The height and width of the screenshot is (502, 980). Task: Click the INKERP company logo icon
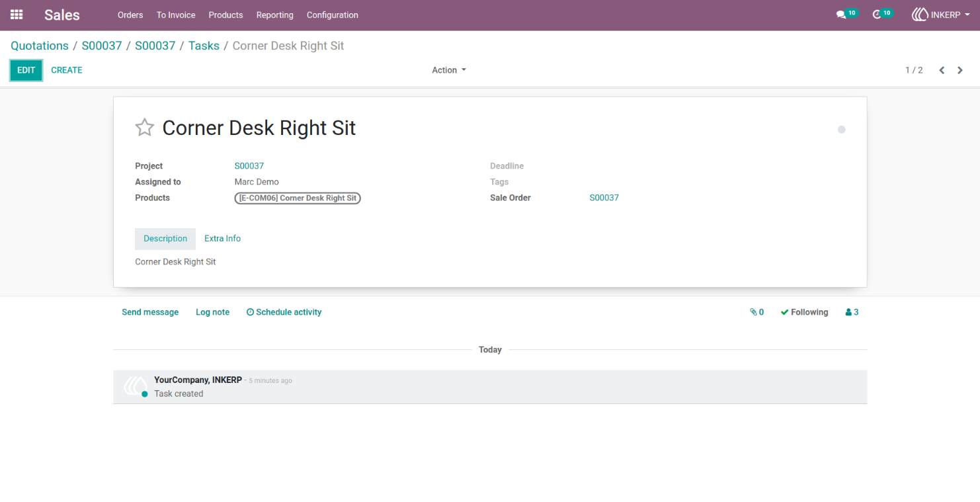[919, 15]
